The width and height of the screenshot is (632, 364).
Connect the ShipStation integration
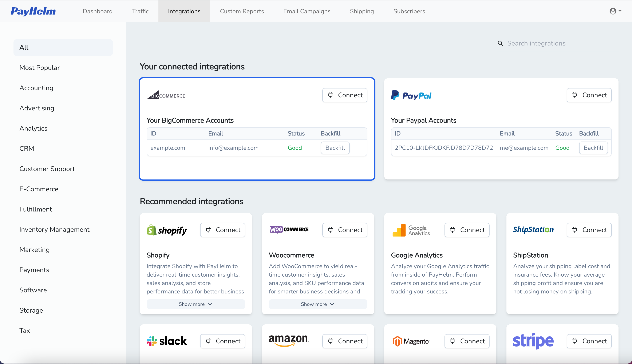click(589, 230)
